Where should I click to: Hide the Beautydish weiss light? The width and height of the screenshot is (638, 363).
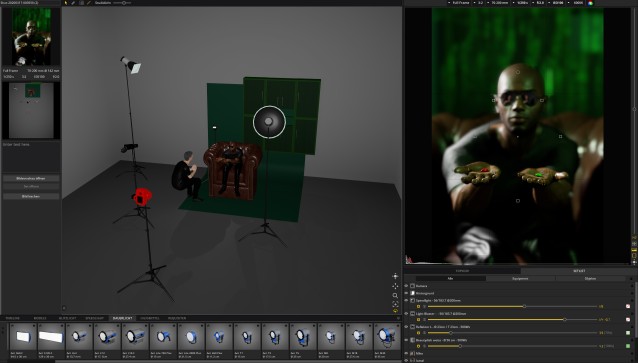click(x=406, y=340)
